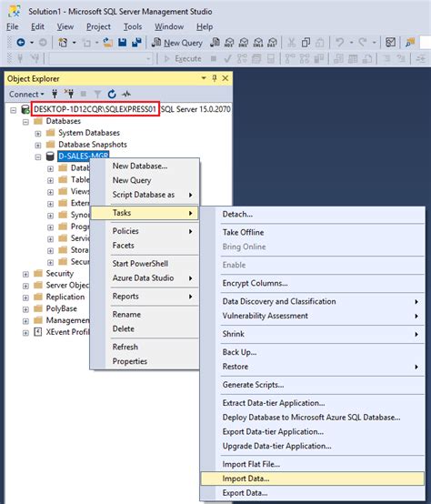Click the Disconnect plug icon in Object Explorer
Image resolution: width=431 pixels, height=504 pixels.
pos(69,94)
